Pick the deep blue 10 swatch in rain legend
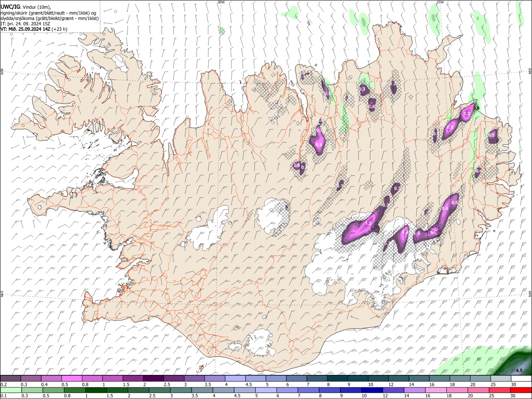Viewport: 532px width, 399px height. 372,390
